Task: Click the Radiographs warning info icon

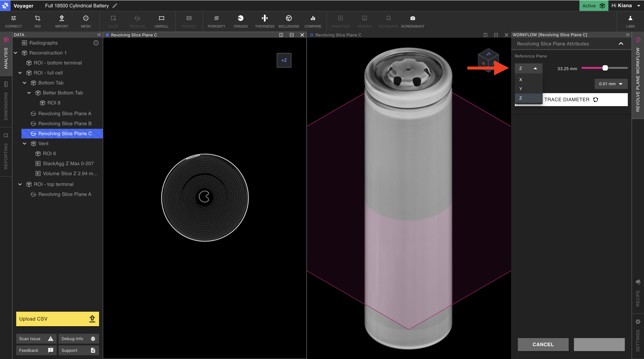Action: click(96, 43)
